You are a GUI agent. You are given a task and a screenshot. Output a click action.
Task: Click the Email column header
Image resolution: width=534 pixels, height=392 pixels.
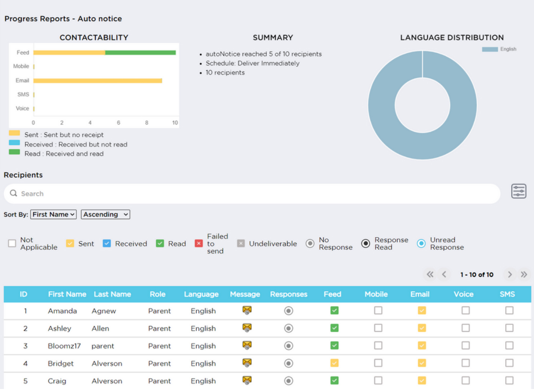point(419,294)
